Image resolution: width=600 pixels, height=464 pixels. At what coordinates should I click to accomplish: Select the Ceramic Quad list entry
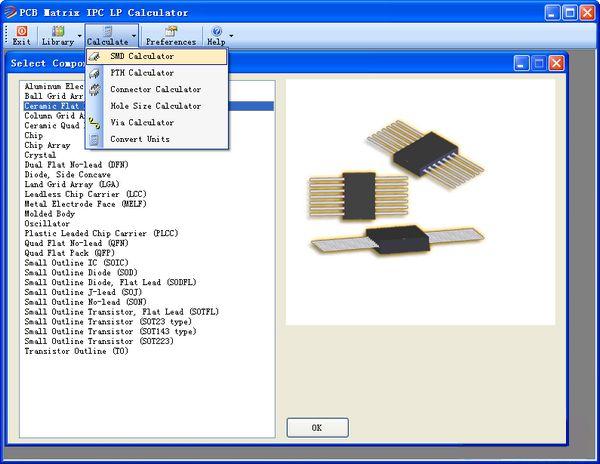tap(54, 126)
